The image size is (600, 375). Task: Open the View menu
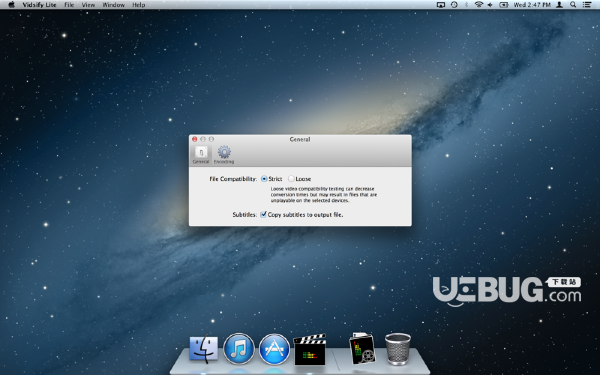(88, 5)
